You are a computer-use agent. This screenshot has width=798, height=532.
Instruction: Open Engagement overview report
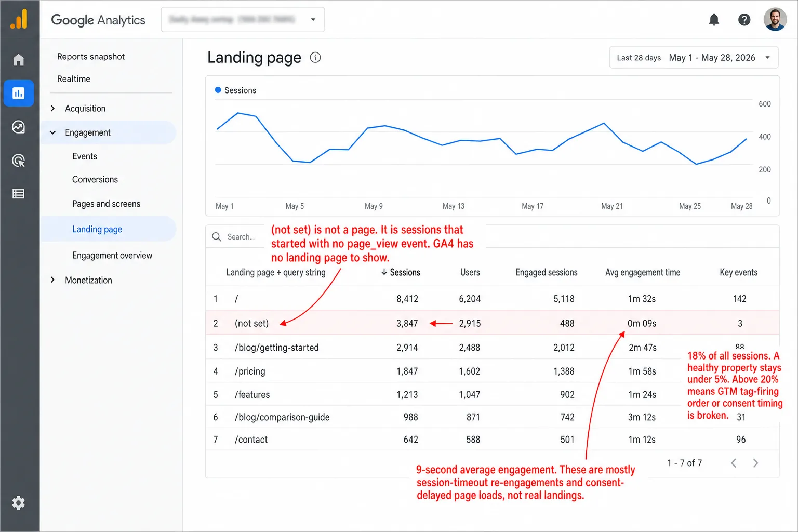pyautogui.click(x=112, y=256)
